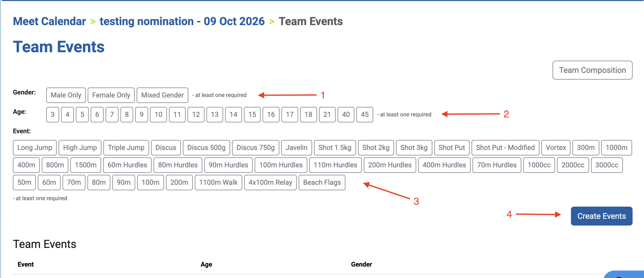The image size is (644, 278).
Task: Click the Gender column header
Action: 361,265
